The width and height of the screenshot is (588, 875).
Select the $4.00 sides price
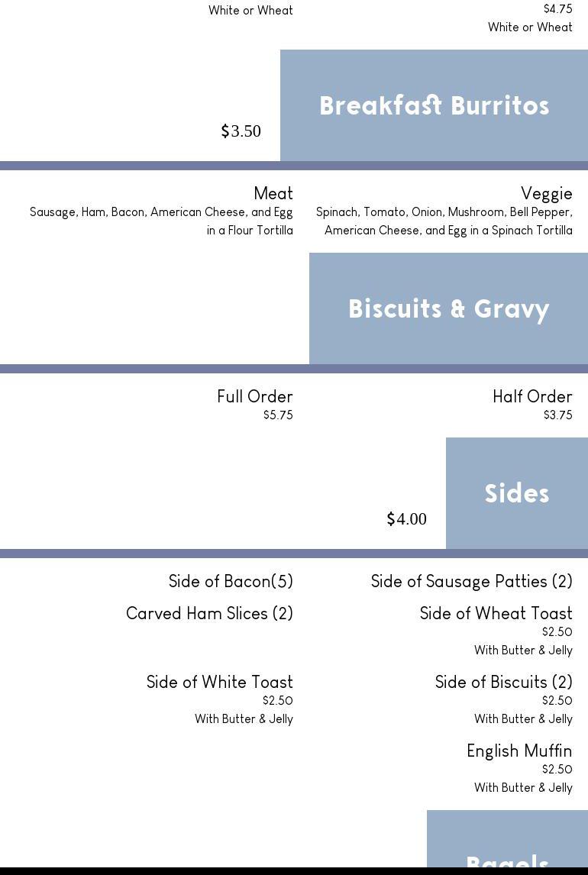click(407, 519)
